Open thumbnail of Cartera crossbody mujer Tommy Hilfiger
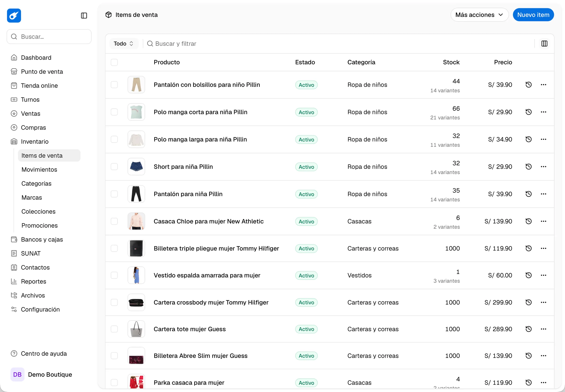 click(136, 302)
